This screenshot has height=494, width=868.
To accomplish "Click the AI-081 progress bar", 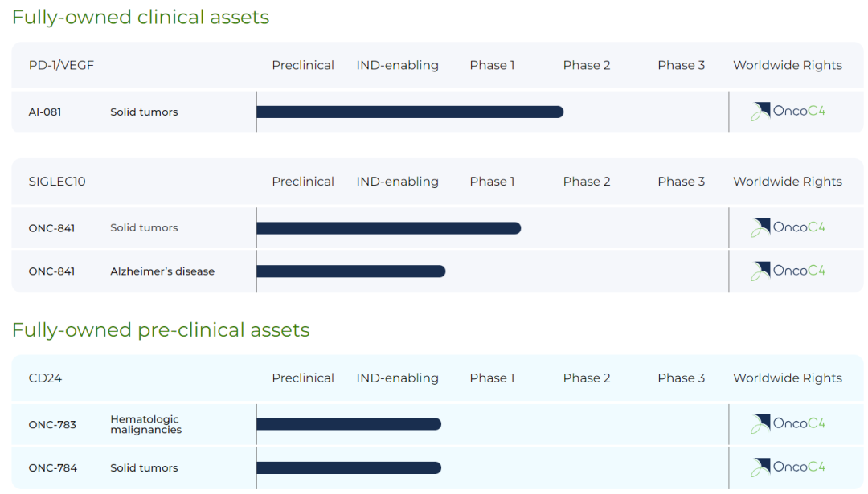I will click(x=410, y=112).
